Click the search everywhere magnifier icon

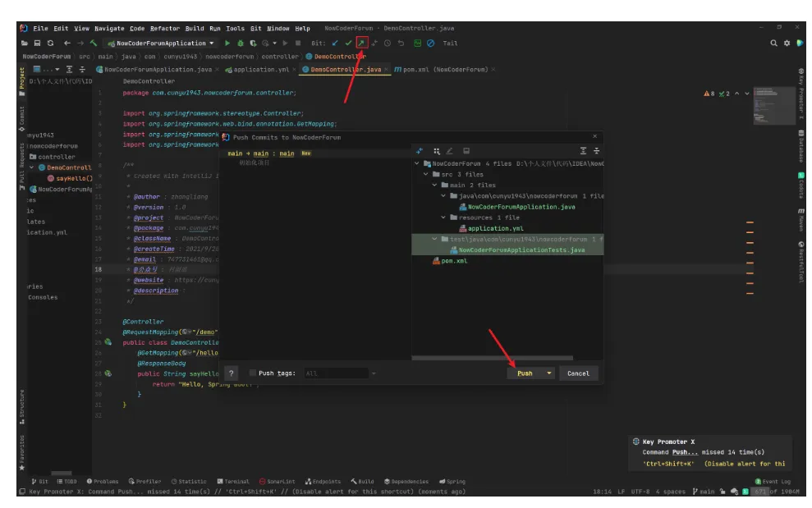(x=773, y=43)
